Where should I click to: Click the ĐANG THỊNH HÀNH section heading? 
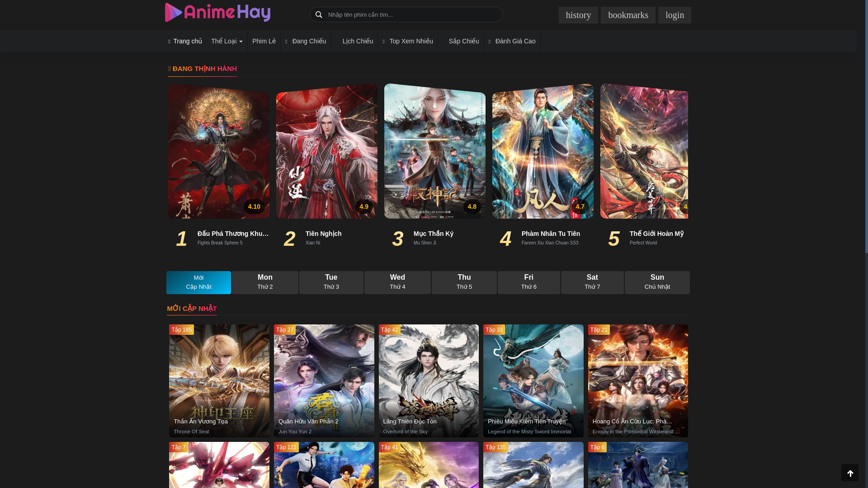pyautogui.click(x=203, y=69)
